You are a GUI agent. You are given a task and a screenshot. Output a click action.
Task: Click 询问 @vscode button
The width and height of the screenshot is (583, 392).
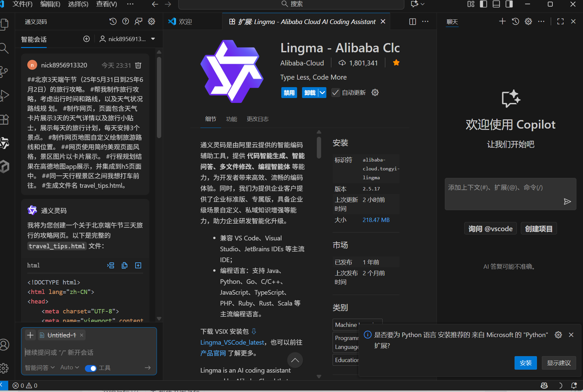(491, 229)
